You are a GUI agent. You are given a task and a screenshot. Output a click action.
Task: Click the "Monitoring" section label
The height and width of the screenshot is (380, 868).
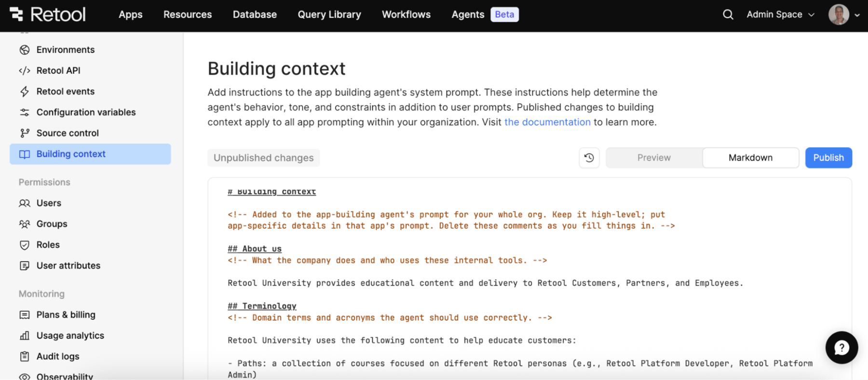pyautogui.click(x=41, y=294)
